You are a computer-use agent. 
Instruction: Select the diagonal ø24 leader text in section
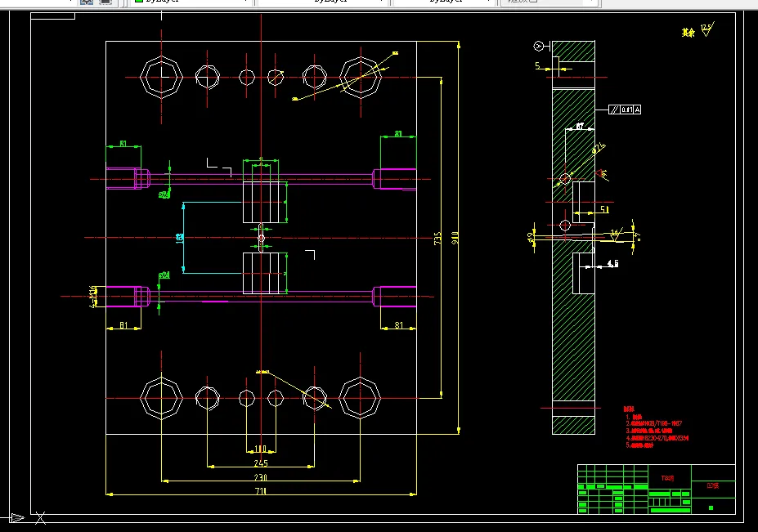coord(599,148)
